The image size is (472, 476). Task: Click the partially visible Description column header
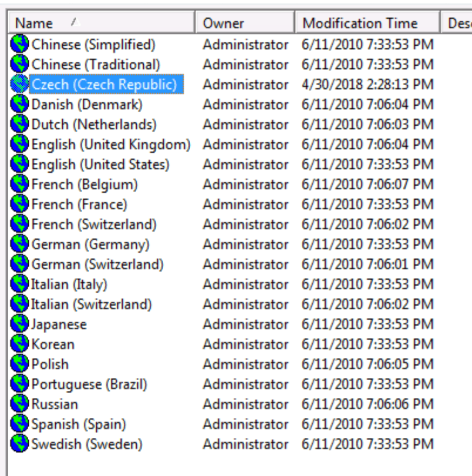pos(458,24)
